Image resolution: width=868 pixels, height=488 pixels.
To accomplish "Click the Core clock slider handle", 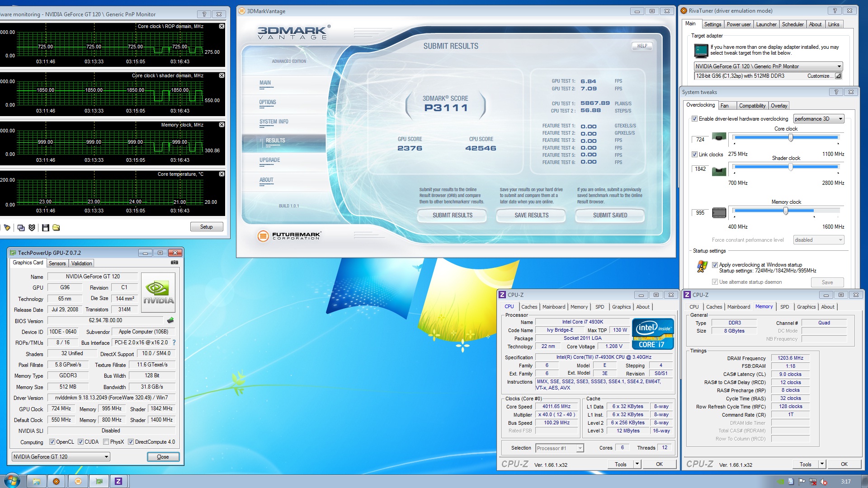I will pos(791,138).
